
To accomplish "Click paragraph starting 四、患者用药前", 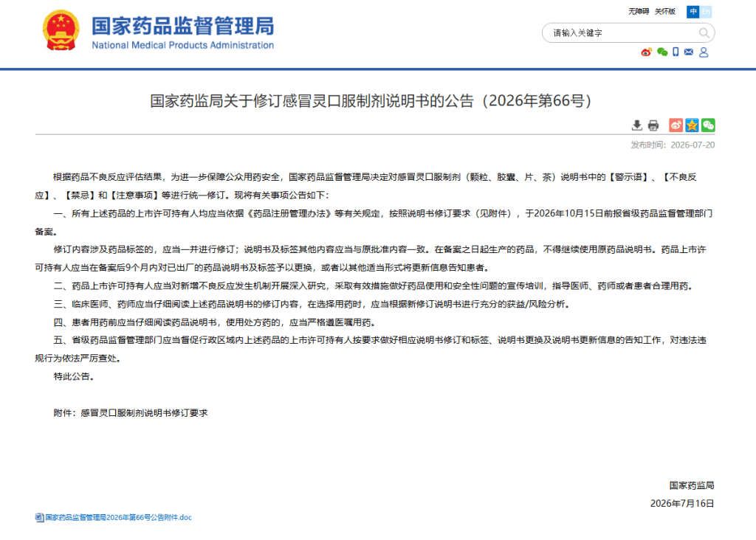I will pos(215,322).
